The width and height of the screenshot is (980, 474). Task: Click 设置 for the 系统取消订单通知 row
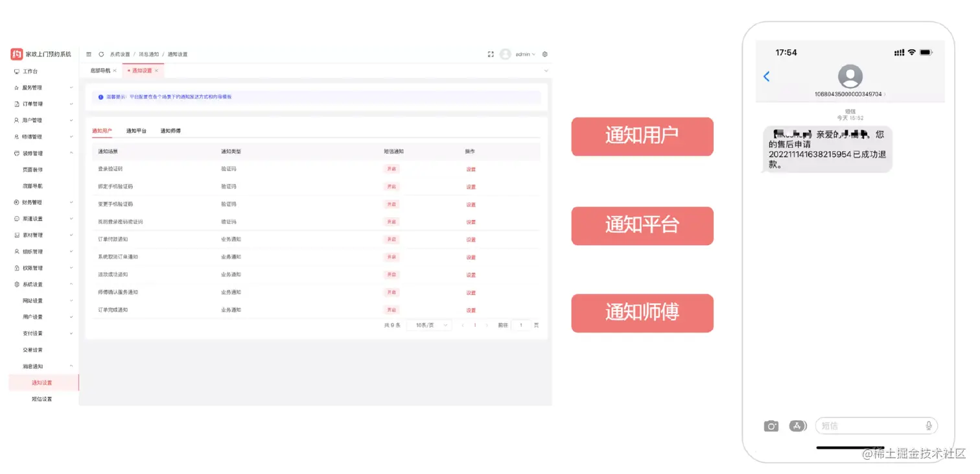click(x=471, y=257)
